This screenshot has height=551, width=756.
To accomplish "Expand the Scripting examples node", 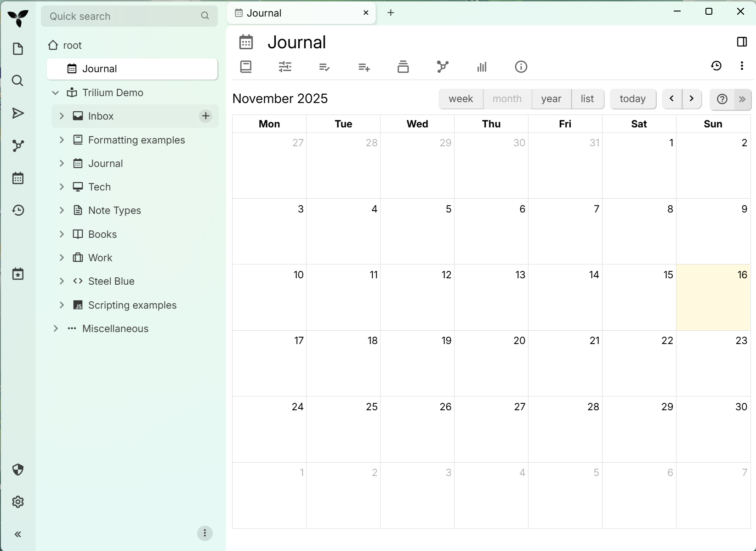I will (62, 305).
